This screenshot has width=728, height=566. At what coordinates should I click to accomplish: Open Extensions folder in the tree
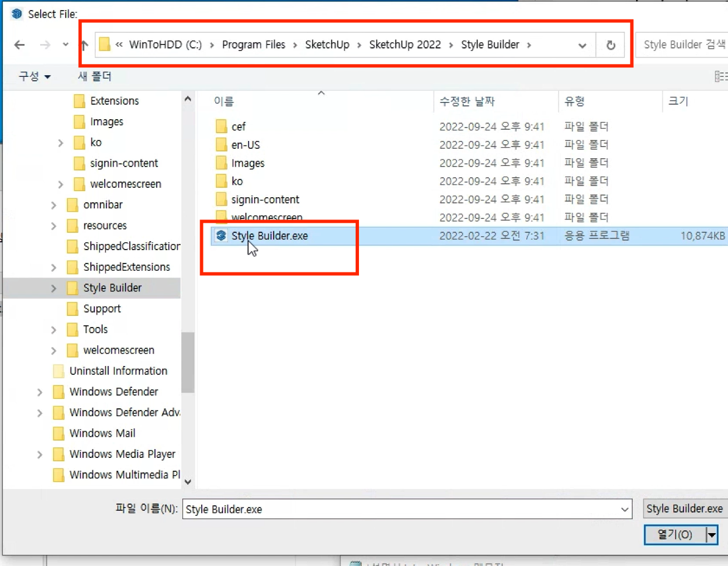click(114, 101)
